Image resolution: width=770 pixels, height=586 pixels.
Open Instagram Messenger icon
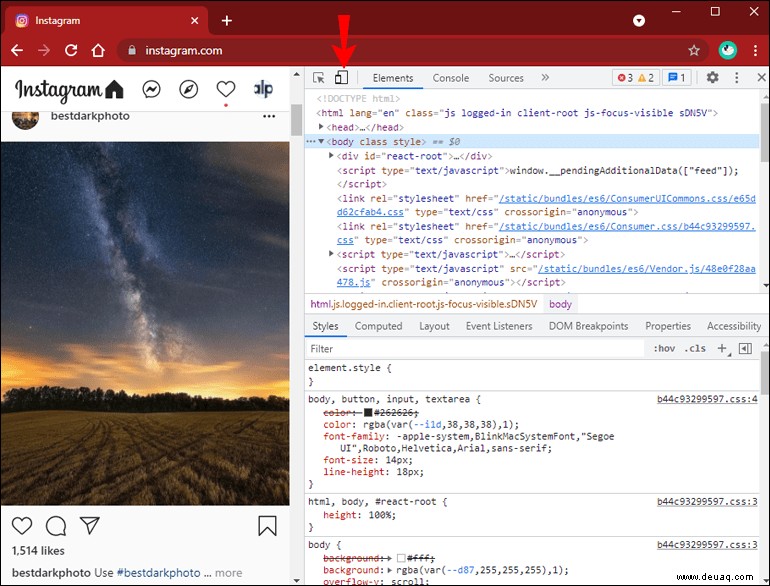(x=151, y=89)
